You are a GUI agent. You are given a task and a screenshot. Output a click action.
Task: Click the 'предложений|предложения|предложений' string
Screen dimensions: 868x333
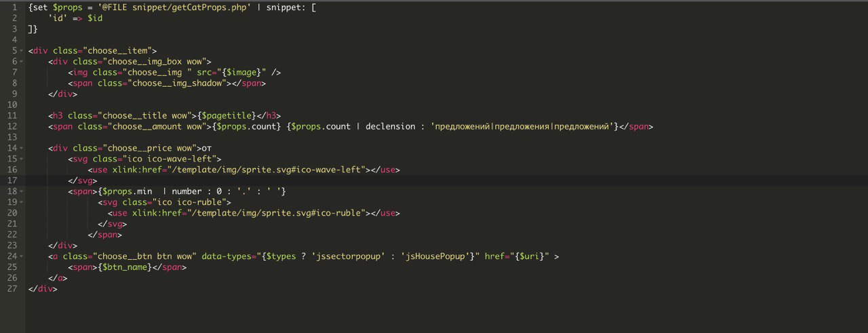[x=522, y=127]
